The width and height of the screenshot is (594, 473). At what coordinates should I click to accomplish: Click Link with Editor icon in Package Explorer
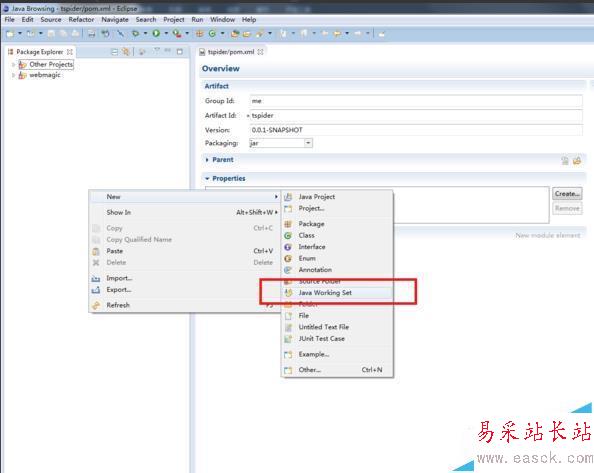[126, 52]
